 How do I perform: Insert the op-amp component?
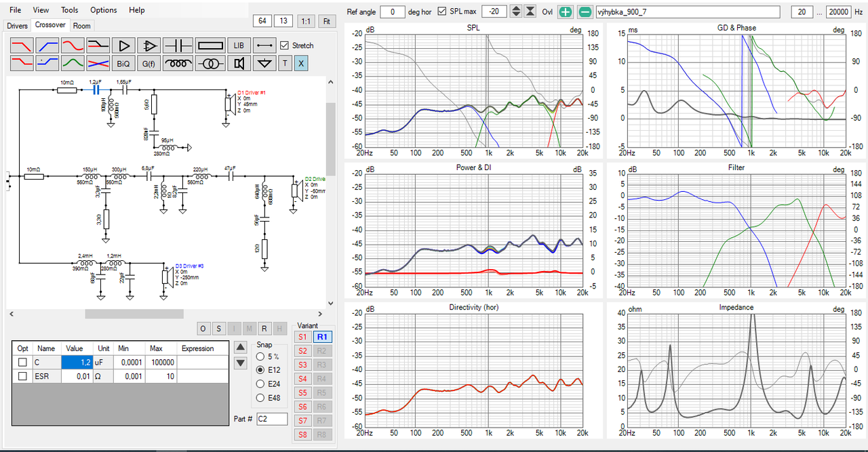point(149,45)
